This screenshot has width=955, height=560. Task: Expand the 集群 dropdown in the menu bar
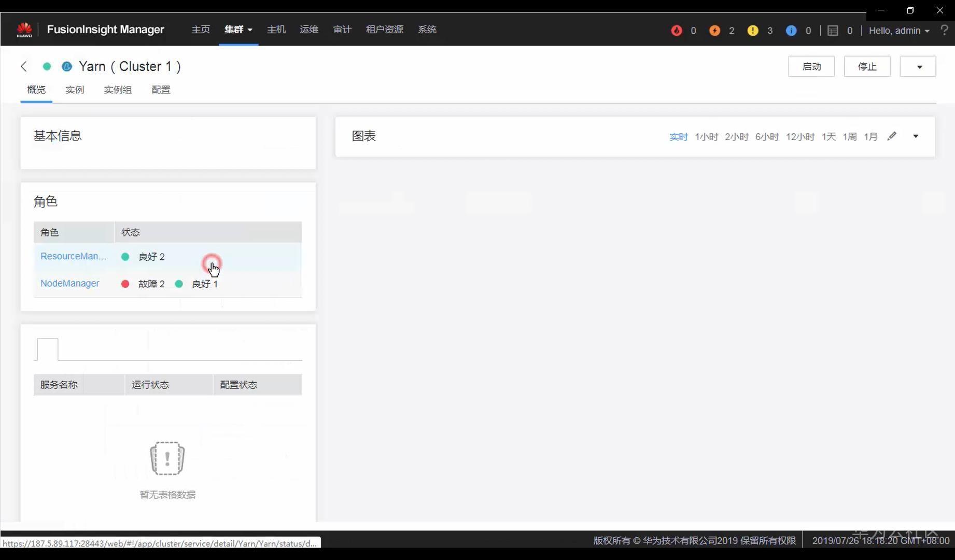point(238,30)
